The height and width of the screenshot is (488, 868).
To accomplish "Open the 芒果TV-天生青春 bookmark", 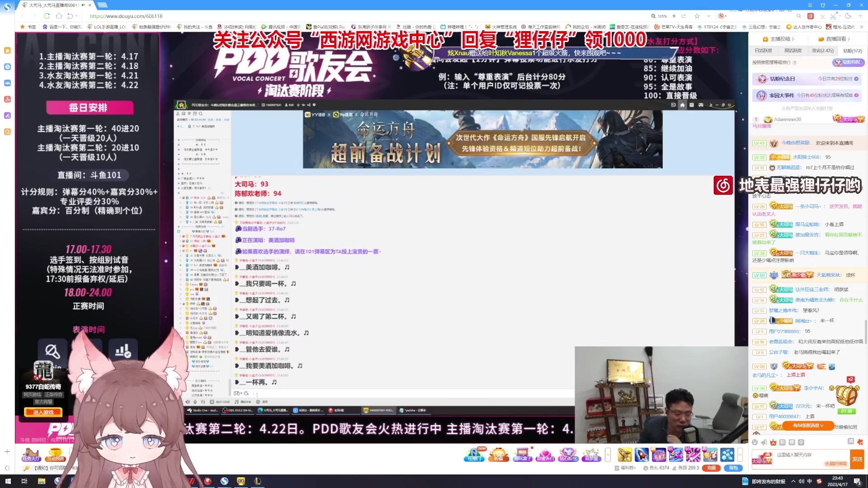I will point(673,27).
